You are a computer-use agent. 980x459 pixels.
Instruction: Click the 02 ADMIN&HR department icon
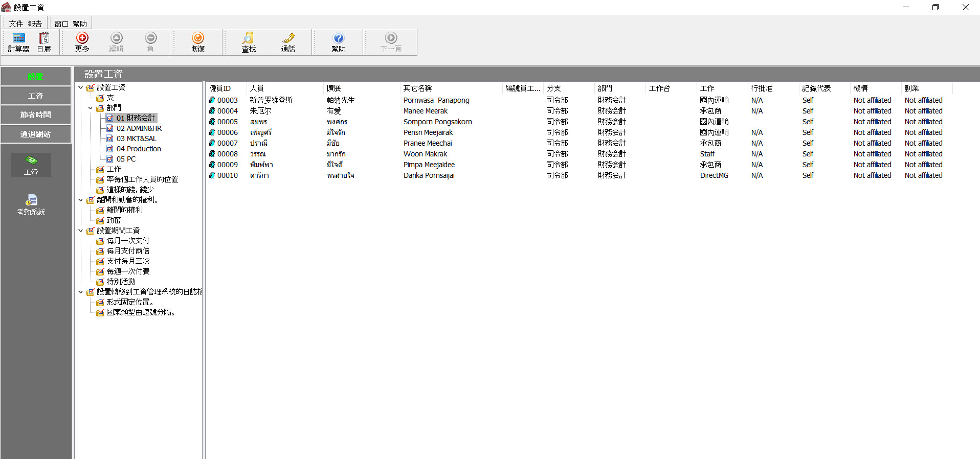(x=110, y=128)
